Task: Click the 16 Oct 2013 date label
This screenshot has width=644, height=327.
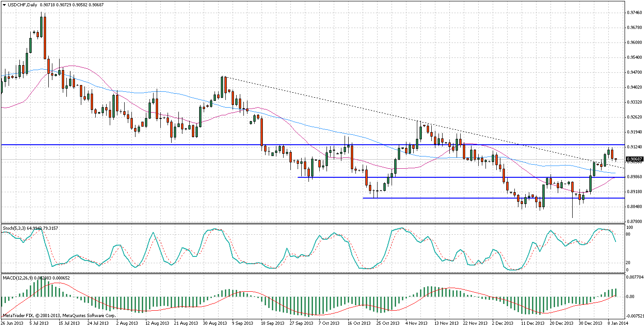Action: (359, 323)
